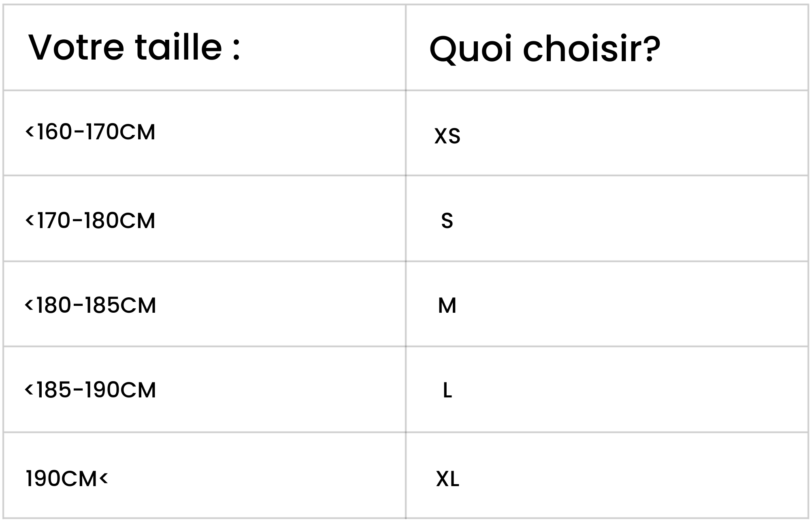The image size is (812, 523).
Task: Click the less-than sign before 185-190CM
Action: (x=29, y=389)
